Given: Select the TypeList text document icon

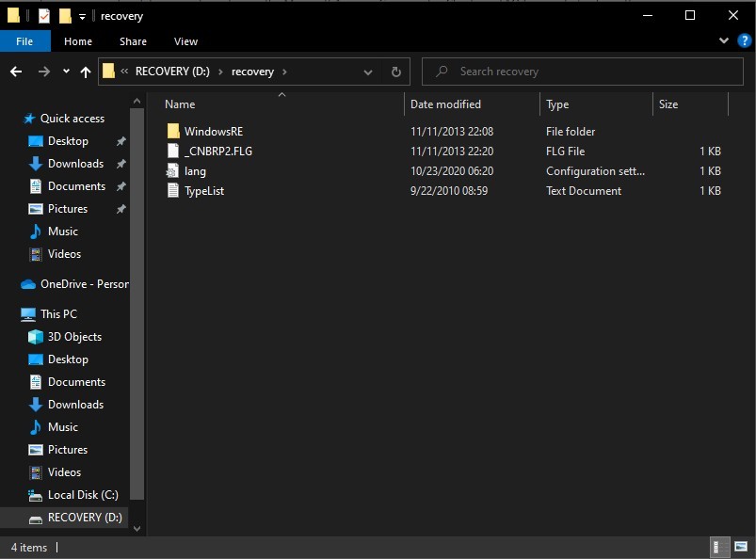Looking at the screenshot, I should [x=173, y=190].
